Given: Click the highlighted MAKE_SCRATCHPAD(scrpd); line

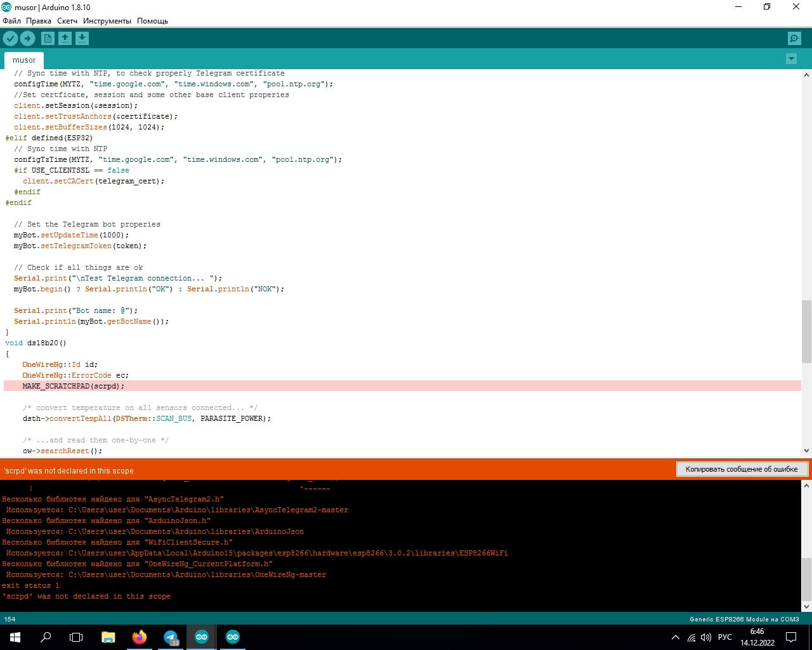Looking at the screenshot, I should [402, 386].
